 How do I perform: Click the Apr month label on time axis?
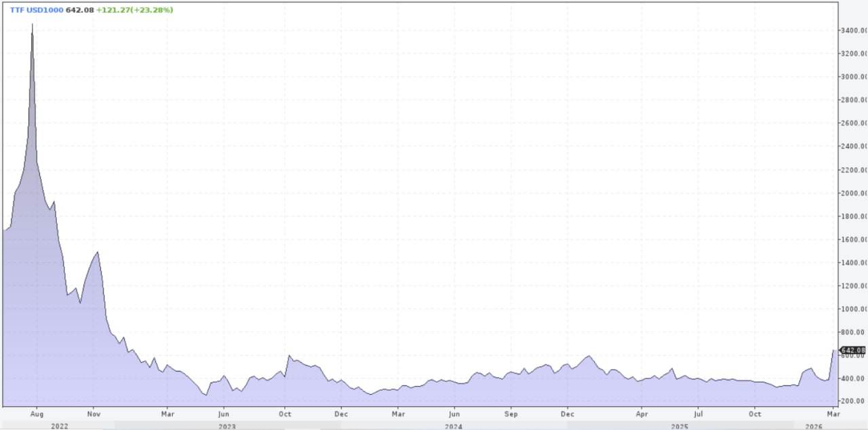pyautogui.click(x=642, y=413)
